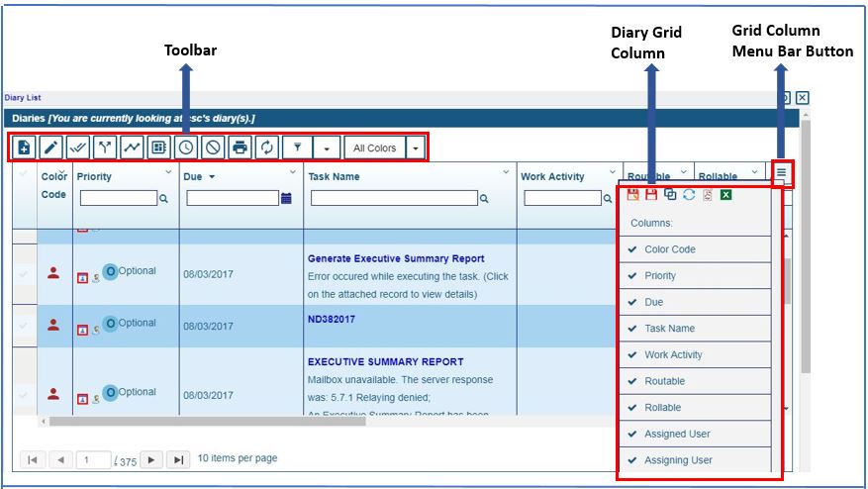Click the print diary list icon
Screen dimensions: 868x489
click(240, 147)
